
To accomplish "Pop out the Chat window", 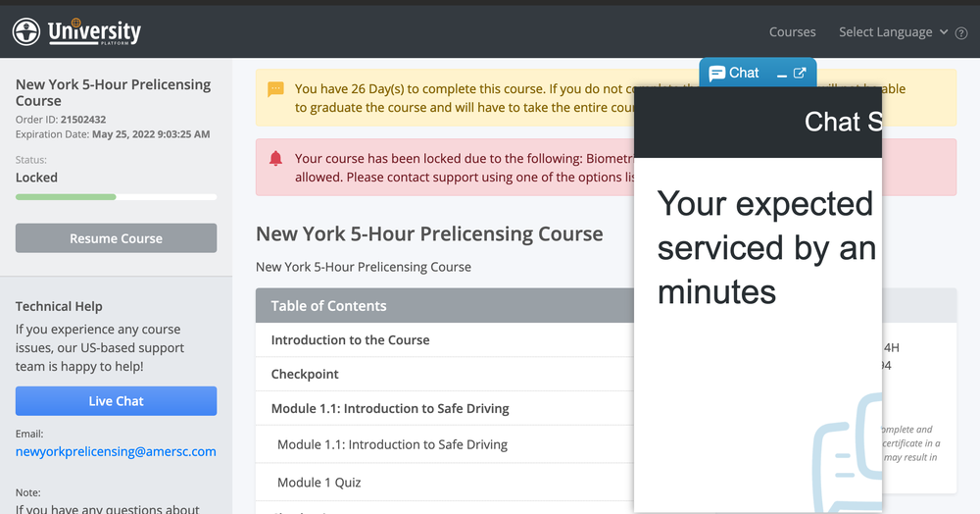I will click(800, 74).
